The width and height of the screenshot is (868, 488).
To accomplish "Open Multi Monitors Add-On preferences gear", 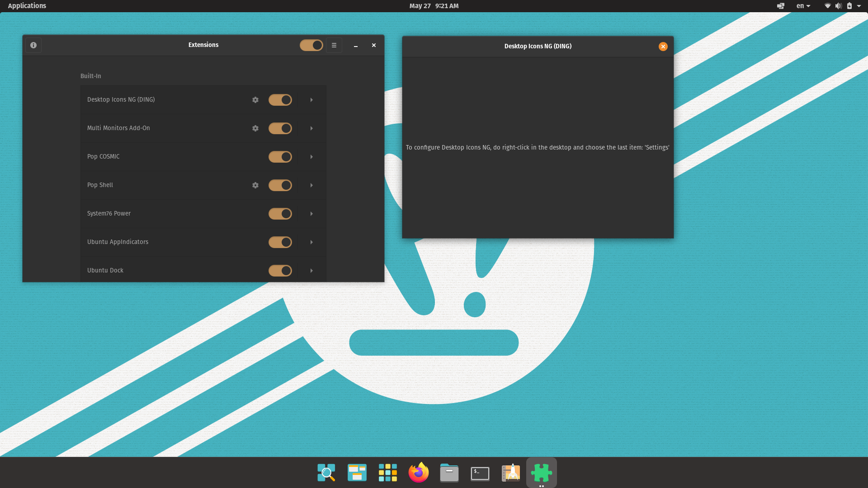I will (x=255, y=128).
